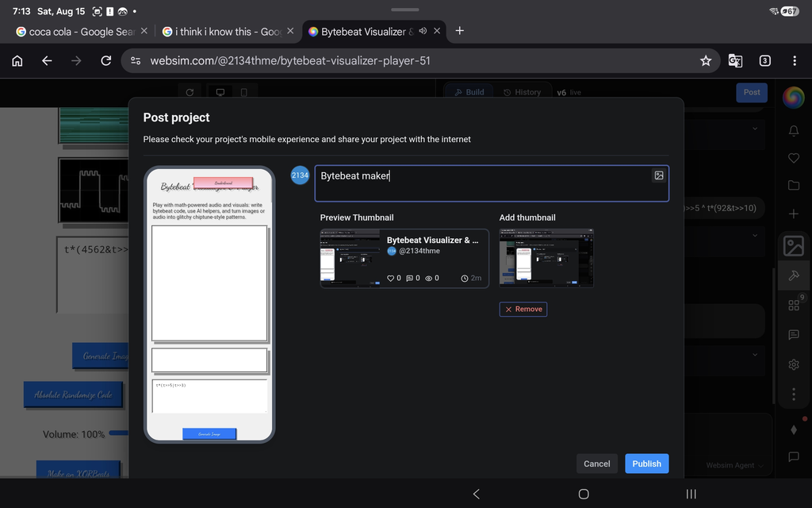Open likes heart icon in sidebar
The height and width of the screenshot is (508, 812).
(x=793, y=158)
